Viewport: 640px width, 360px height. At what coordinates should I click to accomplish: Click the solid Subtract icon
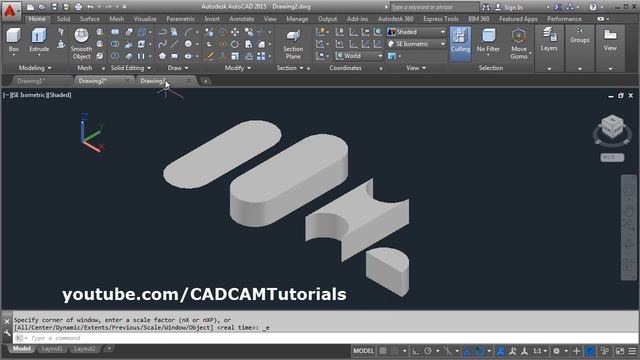coord(115,44)
